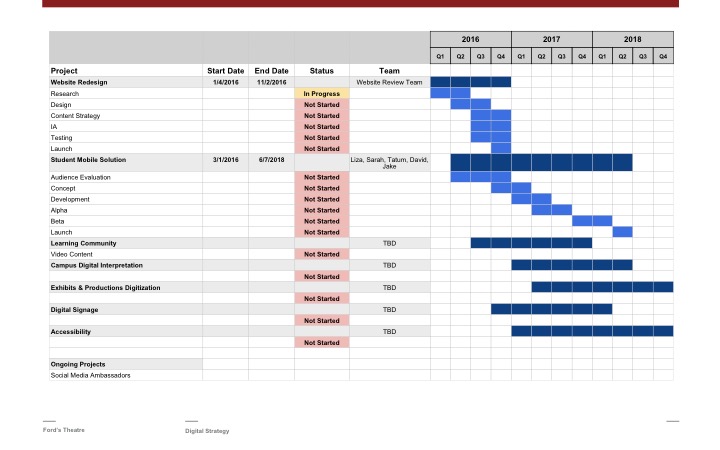Select the 2018 Q1 quarter header
This screenshot has height=450, width=720.
602,56
